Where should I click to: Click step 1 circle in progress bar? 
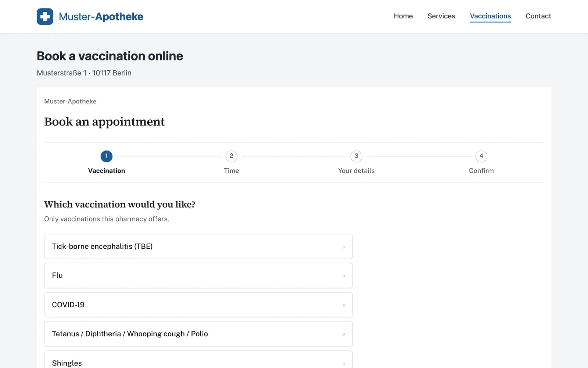tap(107, 156)
